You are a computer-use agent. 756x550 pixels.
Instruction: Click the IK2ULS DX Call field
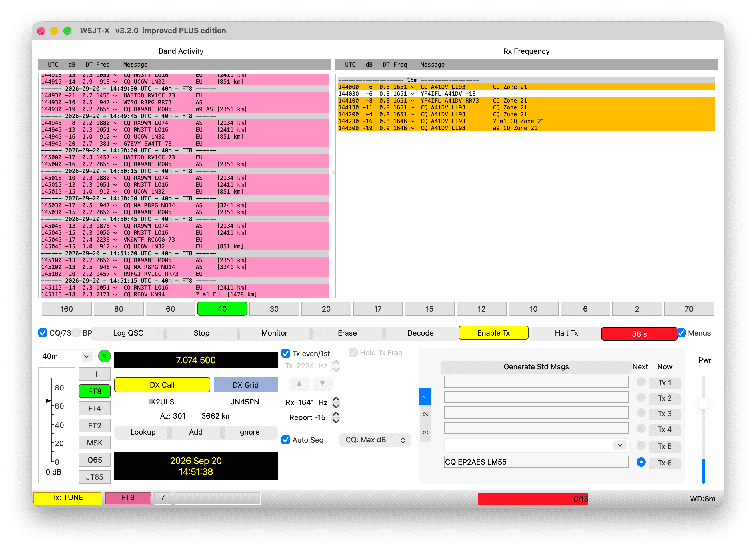tap(162, 402)
